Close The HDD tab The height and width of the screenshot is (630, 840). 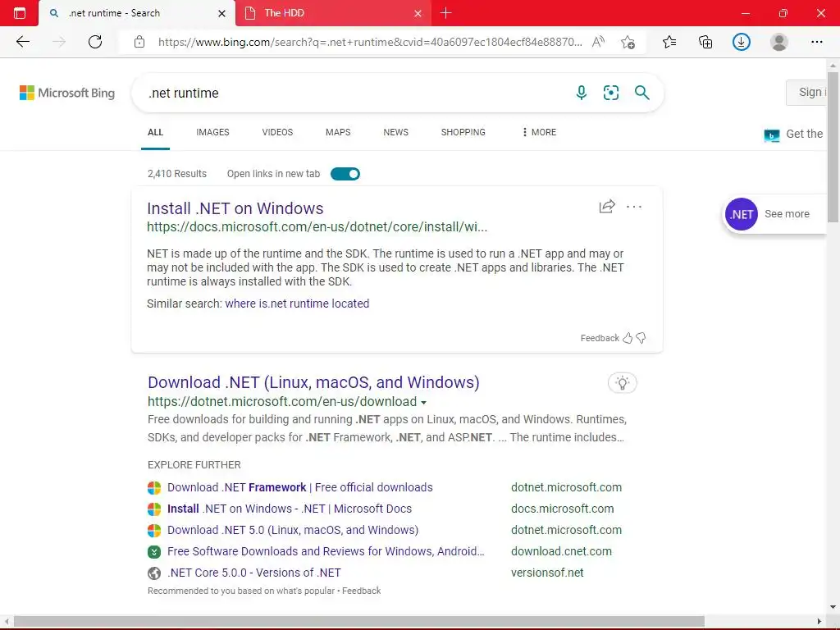(418, 13)
